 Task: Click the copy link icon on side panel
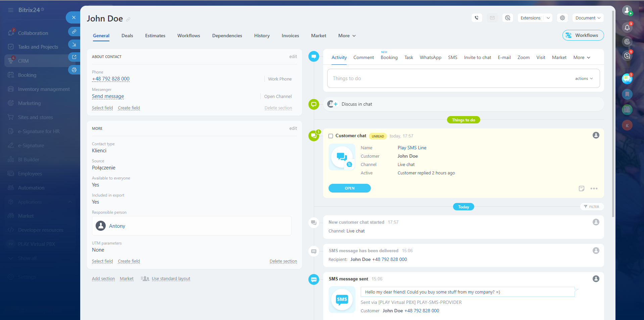click(x=74, y=32)
